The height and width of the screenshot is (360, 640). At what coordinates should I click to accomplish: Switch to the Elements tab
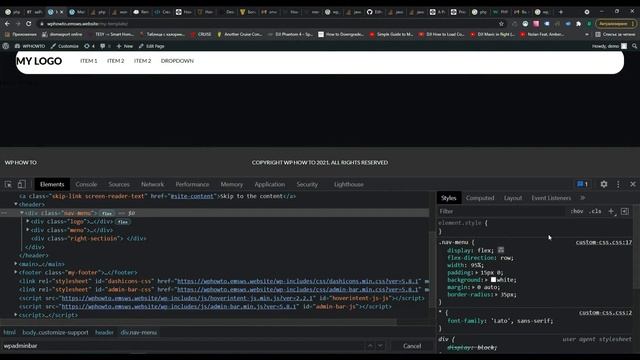pos(52,184)
